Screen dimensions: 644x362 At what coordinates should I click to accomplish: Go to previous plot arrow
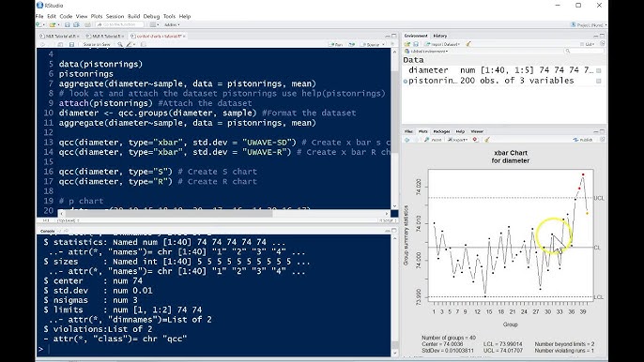point(407,140)
